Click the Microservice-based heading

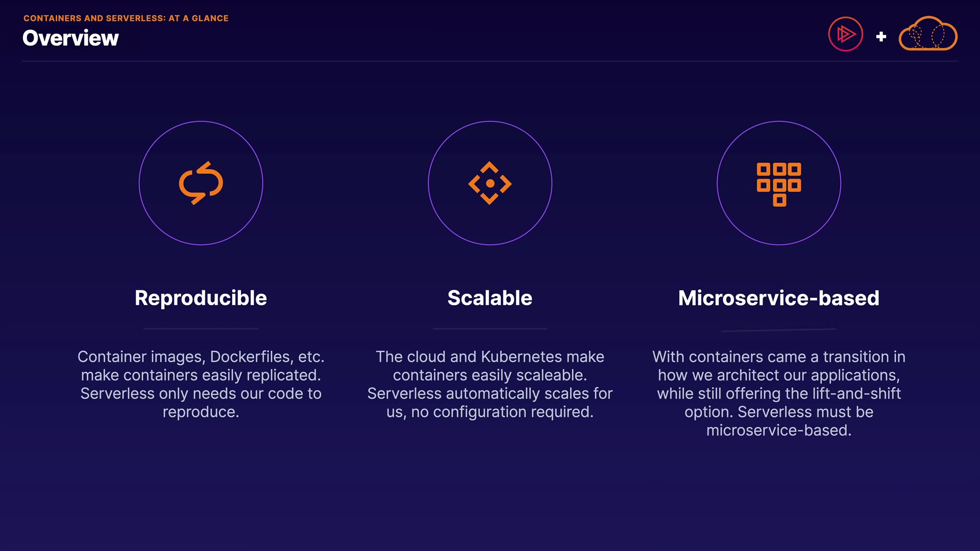coord(778,298)
